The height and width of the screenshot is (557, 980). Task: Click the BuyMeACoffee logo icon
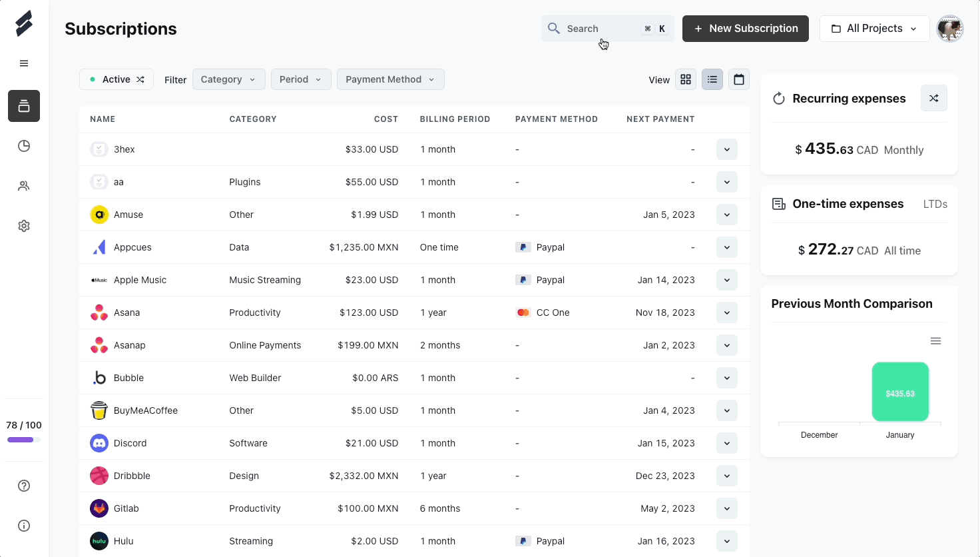(99, 410)
